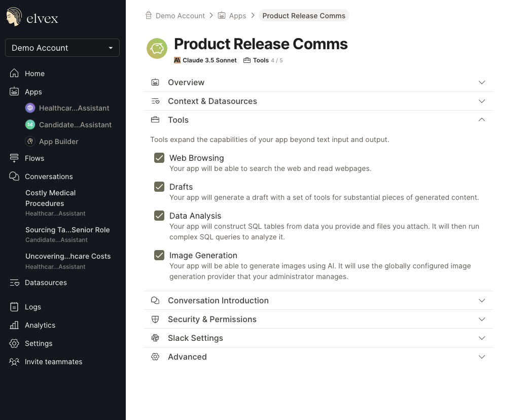Click the Invite teammates icon
Image resolution: width=530 pixels, height=420 pixels.
click(14, 362)
